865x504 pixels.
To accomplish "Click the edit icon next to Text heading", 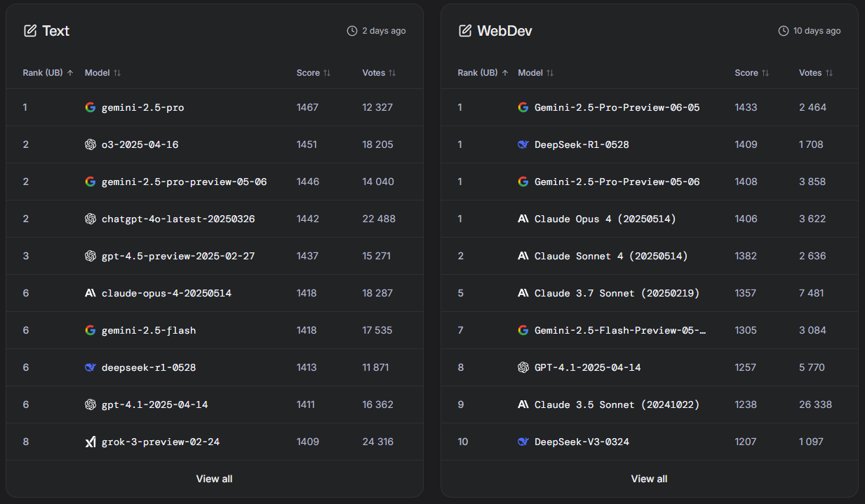I will pyautogui.click(x=30, y=31).
